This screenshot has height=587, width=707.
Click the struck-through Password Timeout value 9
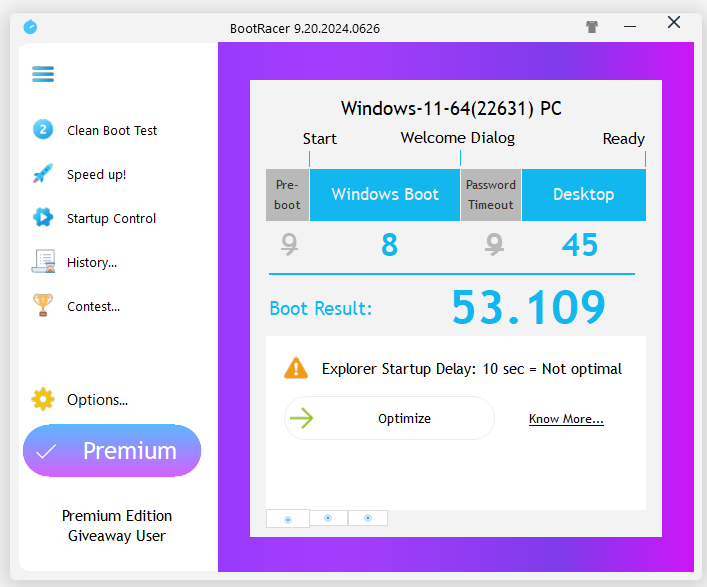coord(495,244)
